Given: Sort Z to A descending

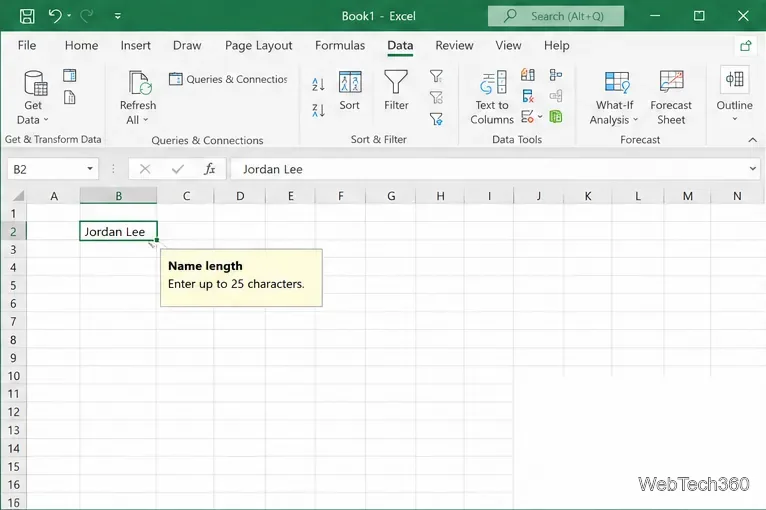Looking at the screenshot, I should click(x=318, y=110).
